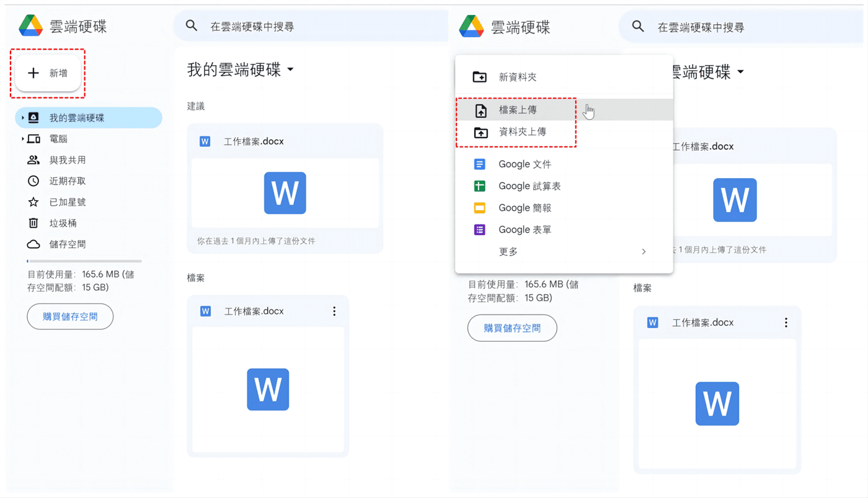This screenshot has height=498, width=868.
Task: Choose Google 試算表 from the new menu
Action: pyautogui.click(x=564, y=186)
